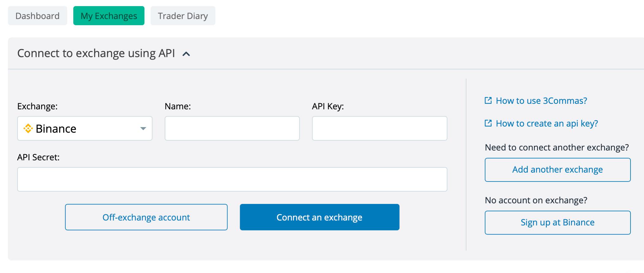Click the Binance logo icon in the exchange selector

click(28, 128)
